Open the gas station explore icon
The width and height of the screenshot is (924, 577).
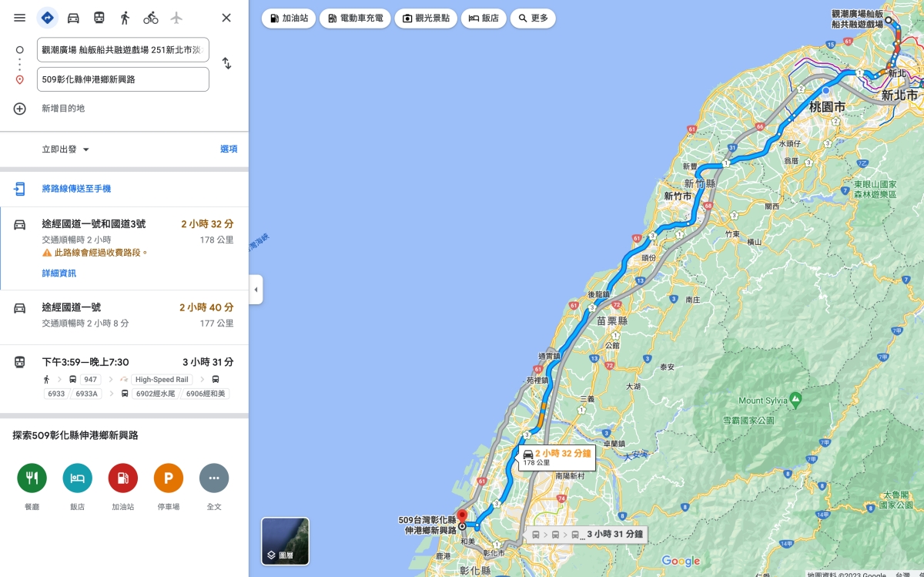(x=123, y=478)
